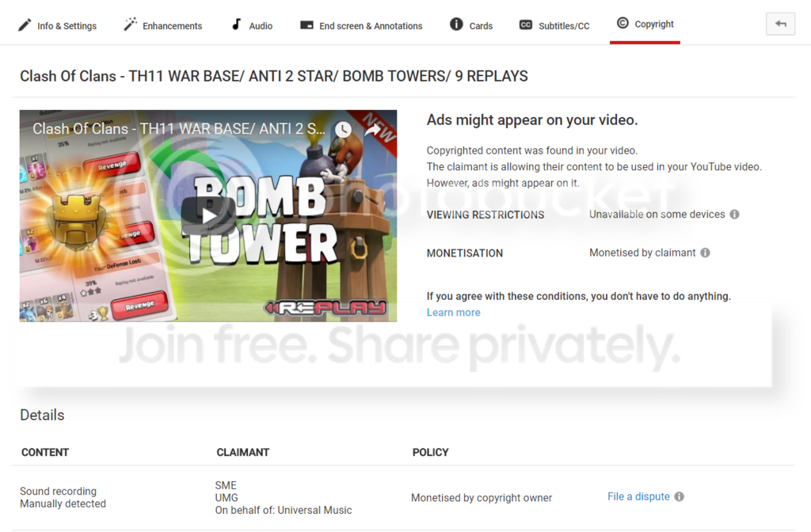This screenshot has height=532, width=811.
Task: Open the Cards tab info icon
Action: tap(456, 25)
